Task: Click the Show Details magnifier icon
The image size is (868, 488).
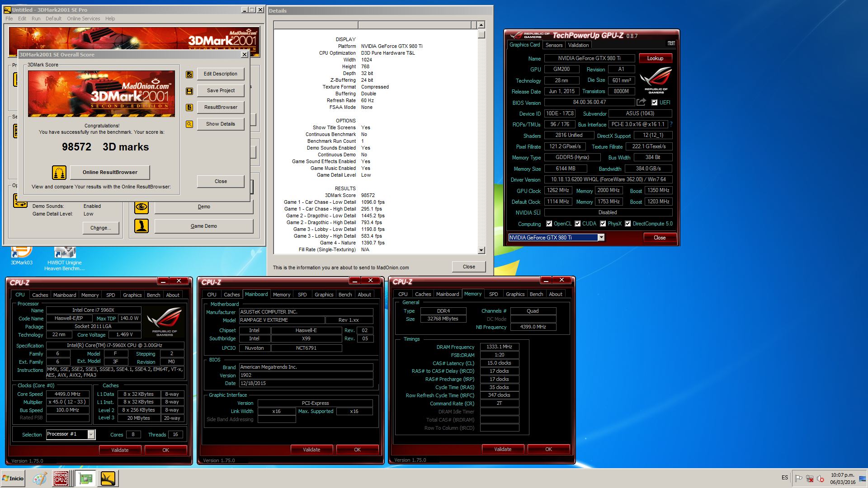Action: [189, 124]
